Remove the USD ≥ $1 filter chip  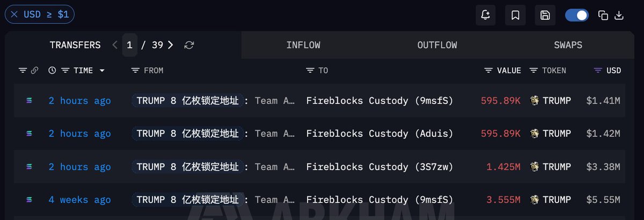[14, 14]
